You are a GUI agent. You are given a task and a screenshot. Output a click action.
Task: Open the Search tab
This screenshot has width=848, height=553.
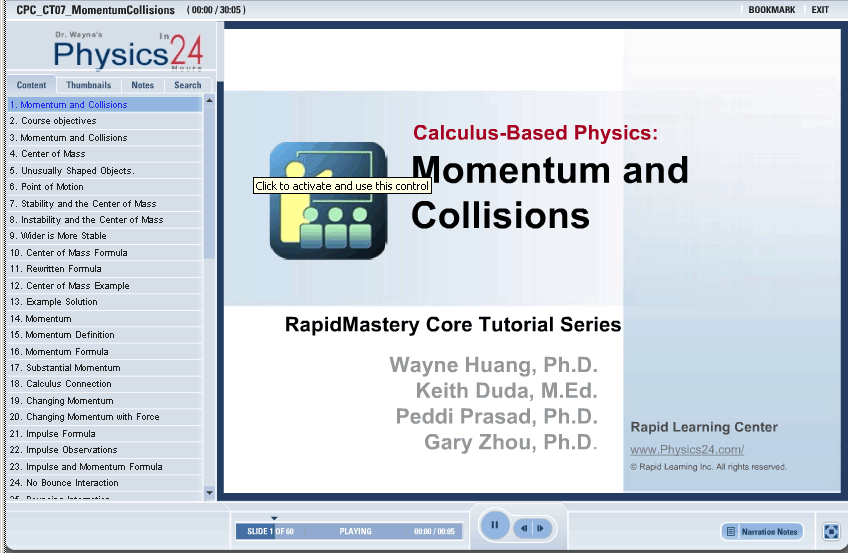coord(188,85)
